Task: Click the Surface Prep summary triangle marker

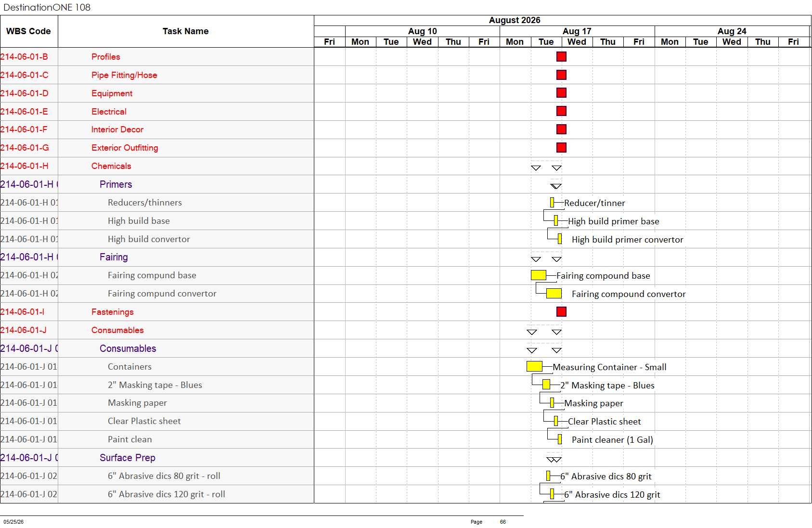Action: pos(554,460)
